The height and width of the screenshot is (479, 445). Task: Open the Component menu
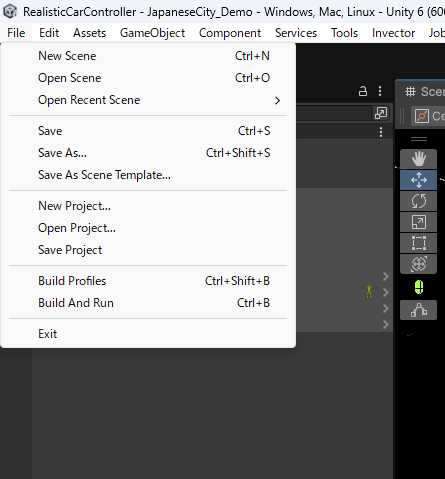pyautogui.click(x=230, y=33)
